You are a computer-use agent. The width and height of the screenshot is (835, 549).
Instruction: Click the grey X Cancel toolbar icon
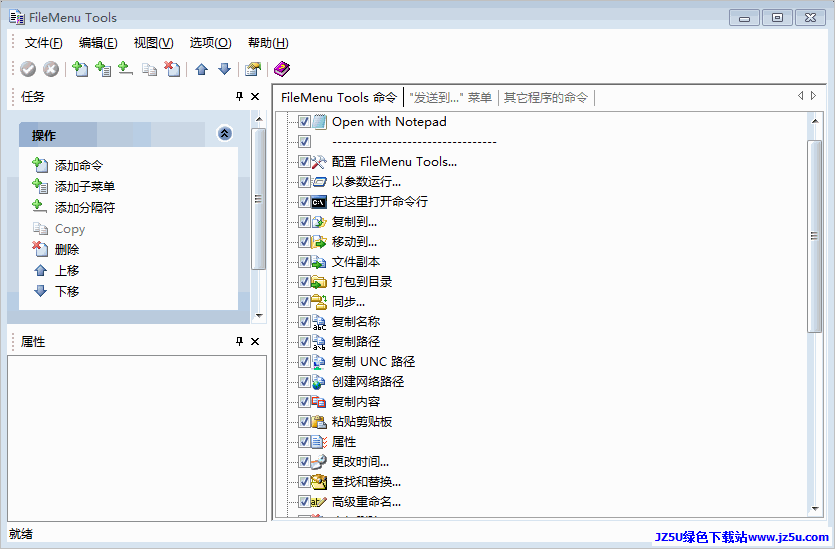pyautogui.click(x=51, y=69)
